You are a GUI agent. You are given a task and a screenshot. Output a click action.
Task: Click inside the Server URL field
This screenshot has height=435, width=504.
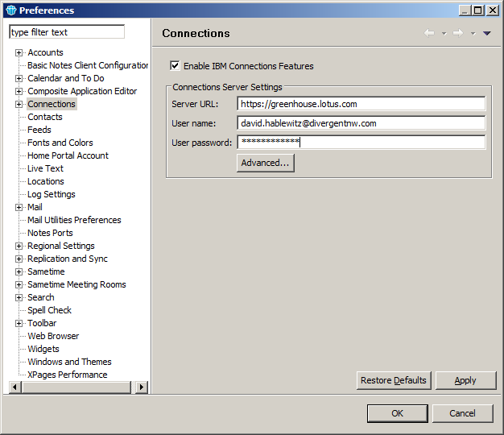[x=361, y=104]
